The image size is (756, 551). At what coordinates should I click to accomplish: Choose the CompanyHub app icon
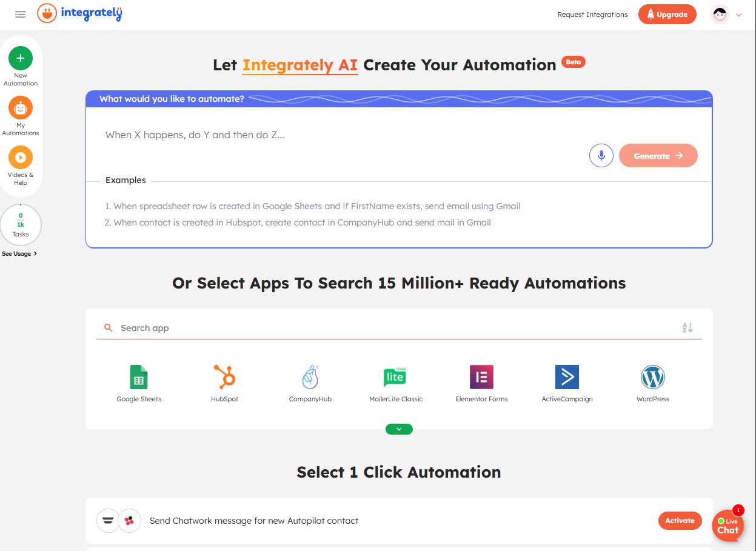pyautogui.click(x=310, y=376)
